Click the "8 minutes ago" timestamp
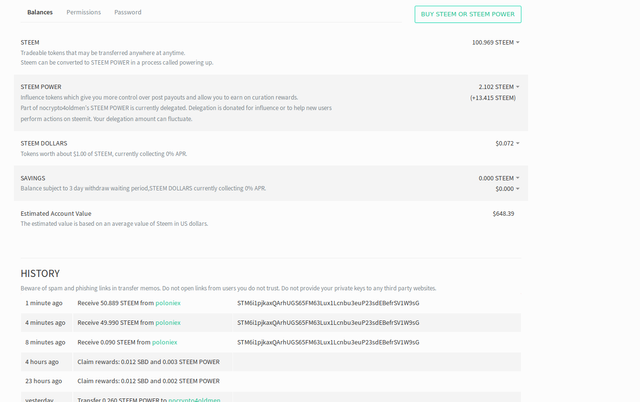Screen dimensions: 640x402 point(45,342)
